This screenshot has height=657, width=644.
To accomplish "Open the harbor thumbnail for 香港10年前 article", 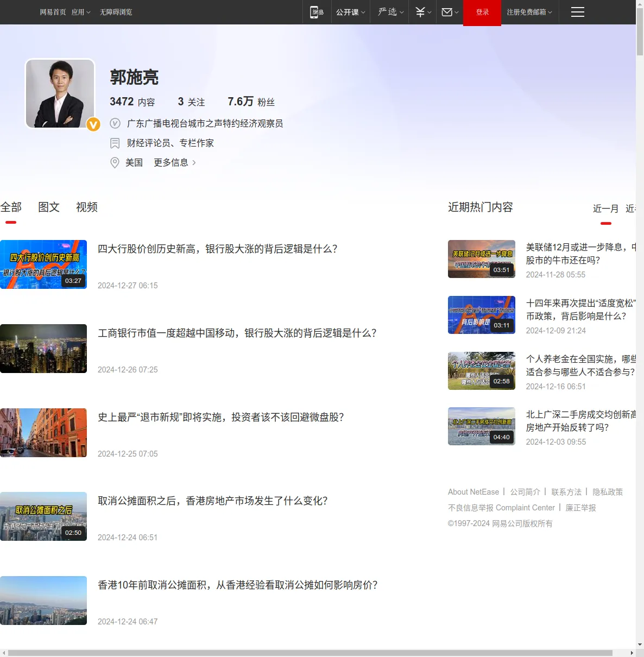I will (x=43, y=601).
